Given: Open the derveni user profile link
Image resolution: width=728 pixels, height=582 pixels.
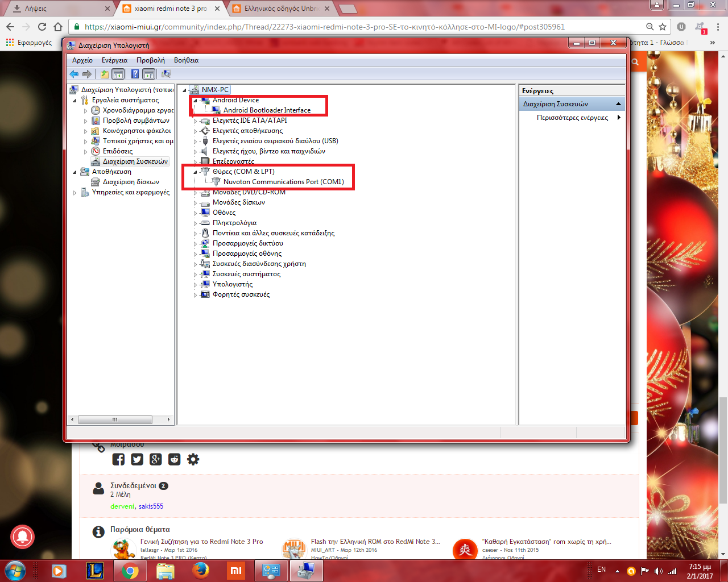Looking at the screenshot, I should pos(122,506).
